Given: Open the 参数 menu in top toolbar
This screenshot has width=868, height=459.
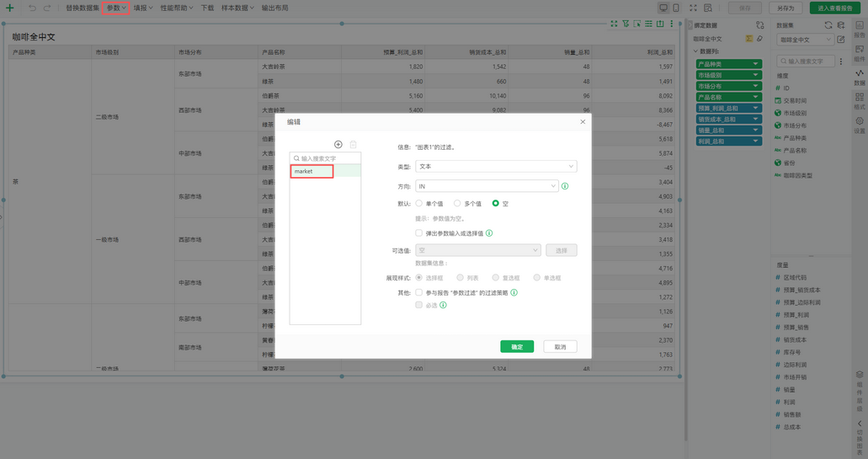Looking at the screenshot, I should (x=115, y=8).
